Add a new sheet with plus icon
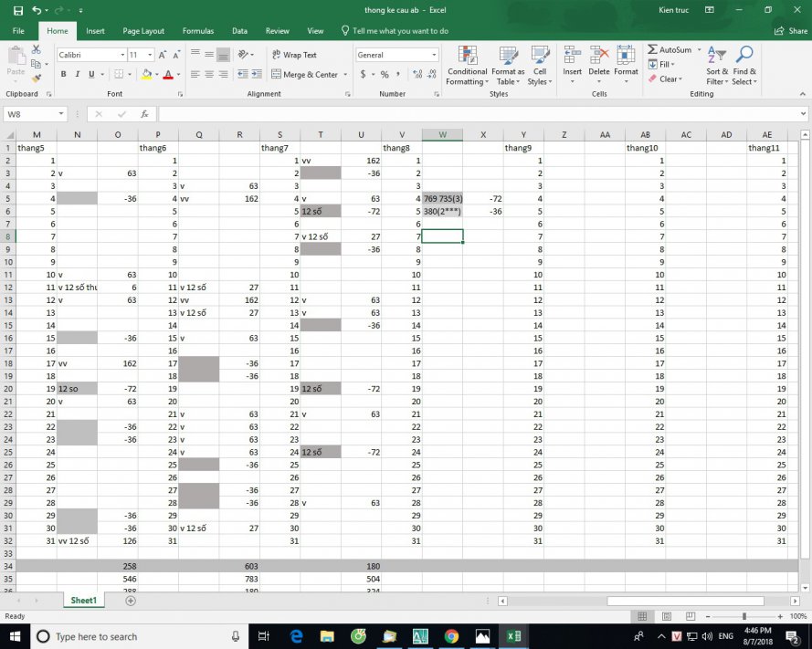This screenshot has height=649, width=812. (x=131, y=601)
